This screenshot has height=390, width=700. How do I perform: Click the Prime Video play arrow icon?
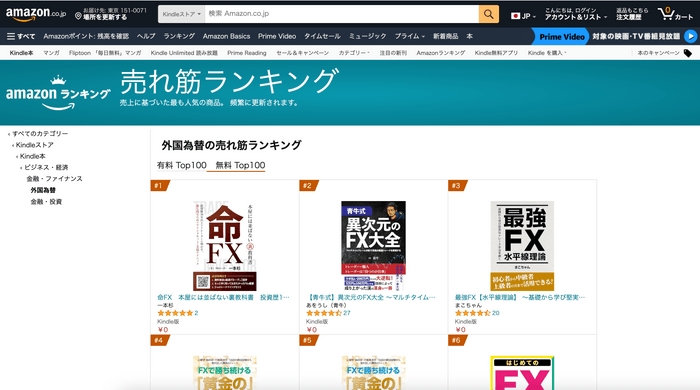[x=690, y=36]
